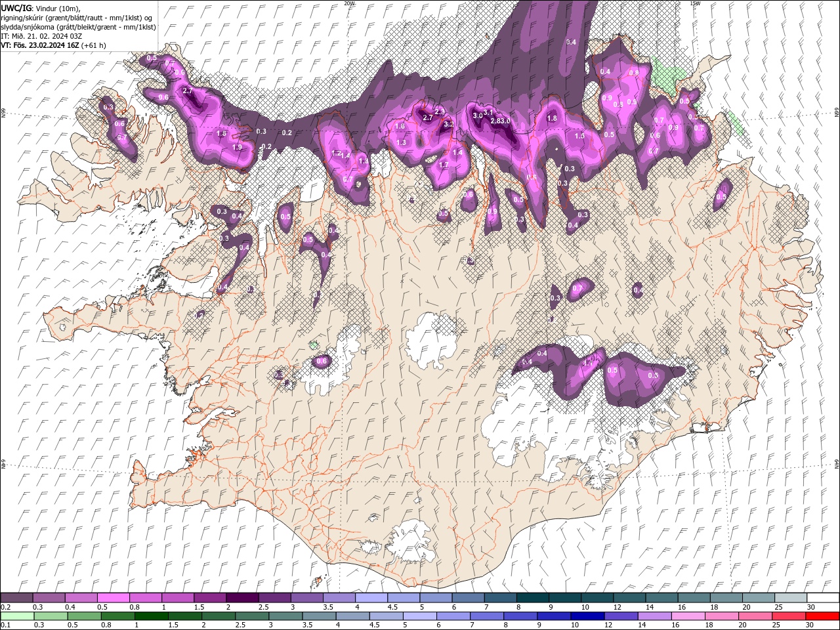Image resolution: width=840 pixels, height=630 pixels.
Task: Click the 20W longitude label
Action: (x=349, y=3)
